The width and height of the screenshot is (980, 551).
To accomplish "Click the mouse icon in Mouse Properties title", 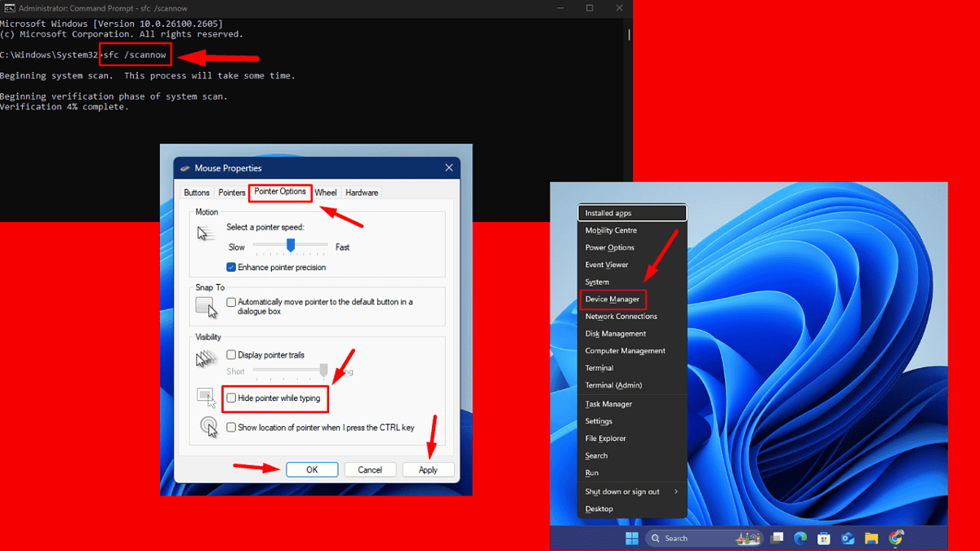I will click(x=185, y=168).
